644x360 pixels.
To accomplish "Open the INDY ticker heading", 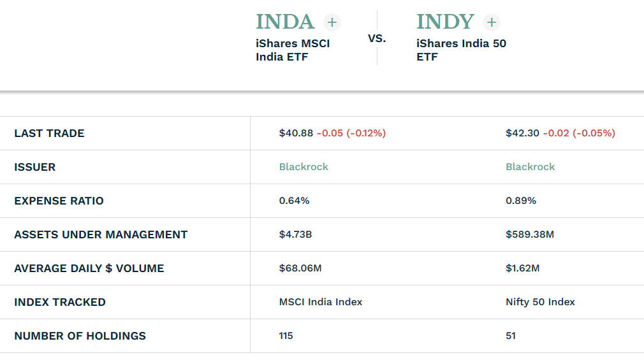I will coord(445,22).
